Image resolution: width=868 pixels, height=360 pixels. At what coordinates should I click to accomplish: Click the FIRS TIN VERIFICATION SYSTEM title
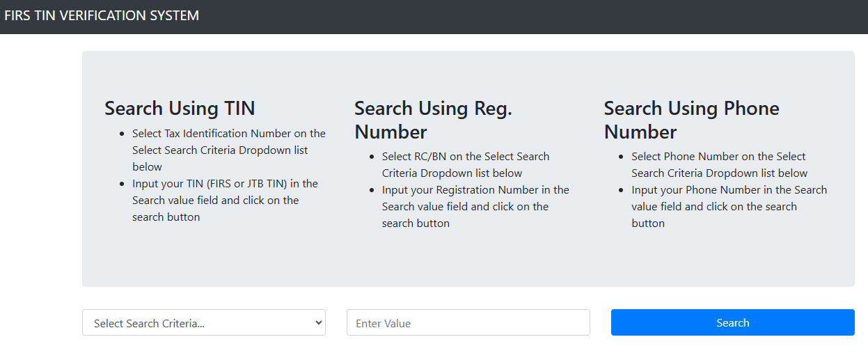(x=102, y=15)
